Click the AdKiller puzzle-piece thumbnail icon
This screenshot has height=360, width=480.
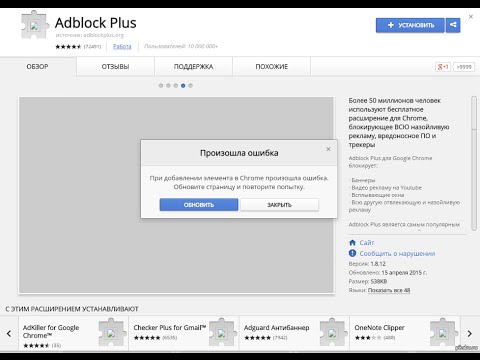[112, 332]
